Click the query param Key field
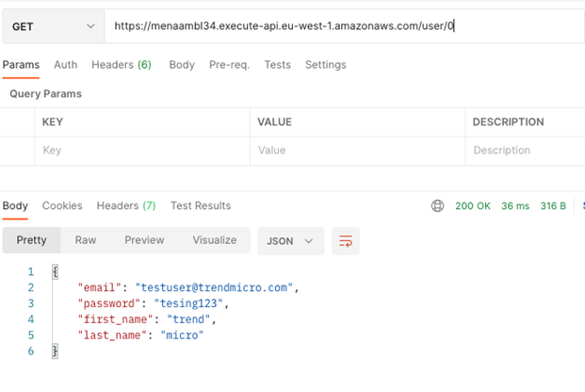This screenshot has width=585, height=392. (142, 151)
